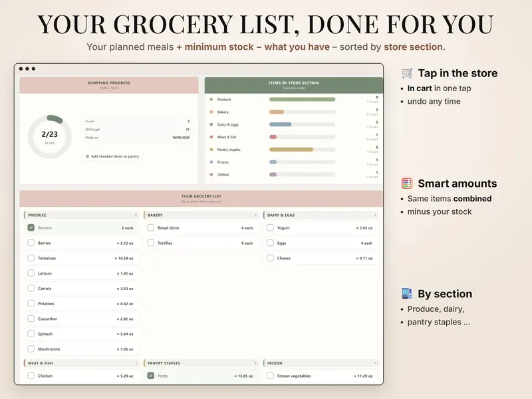This screenshot has height=399, width=532.
Task: Click the Meat & fish progress bar
Action: (x=302, y=137)
